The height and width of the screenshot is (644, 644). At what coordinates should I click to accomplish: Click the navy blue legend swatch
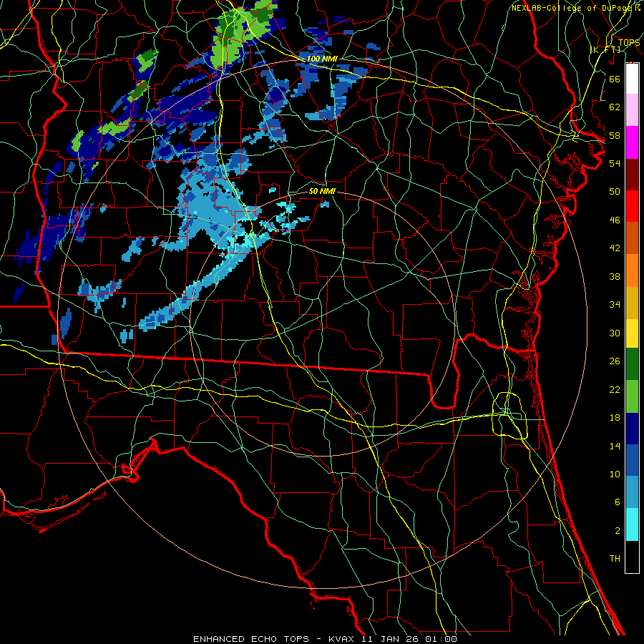pos(632,429)
